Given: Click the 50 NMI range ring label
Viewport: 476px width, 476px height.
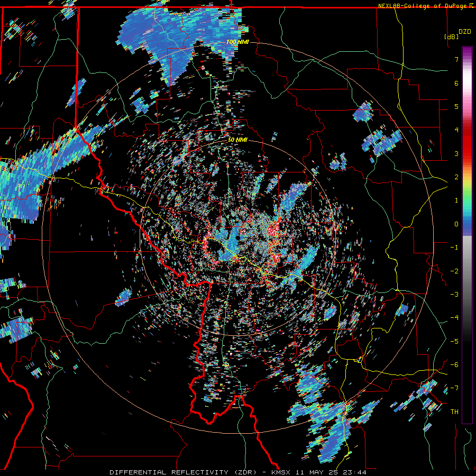Looking at the screenshot, I should pos(237,140).
